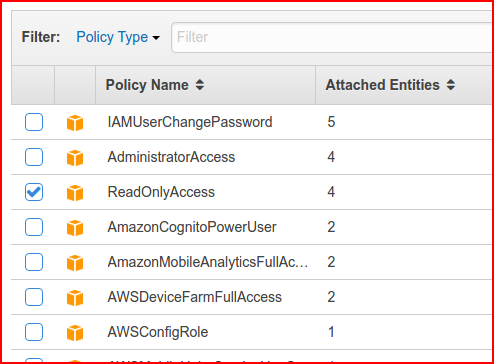Click the orange box icon beside AWSDeviceFarmFullAccess
Viewport: 494px width, 364px height.
click(x=75, y=298)
